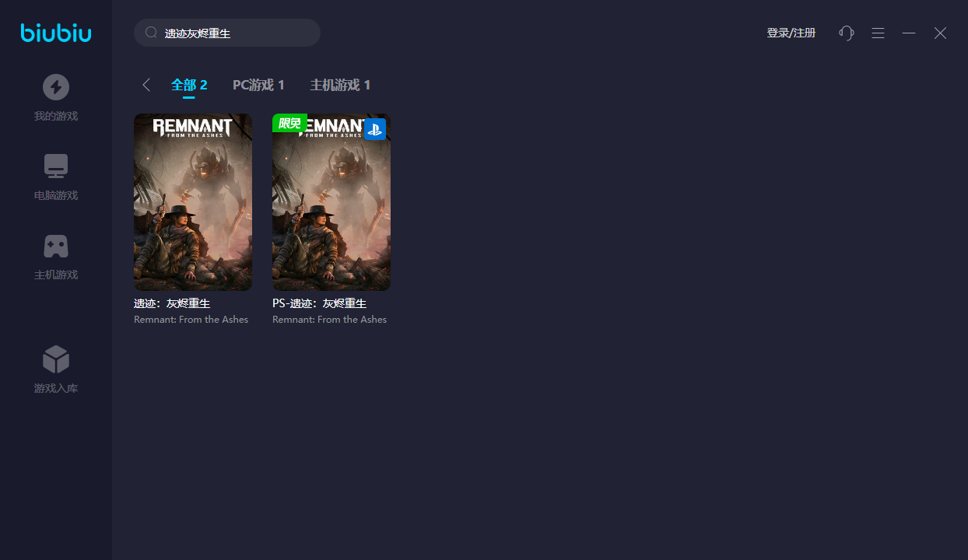Open console games controller icon
The height and width of the screenshot is (560, 968).
point(56,247)
